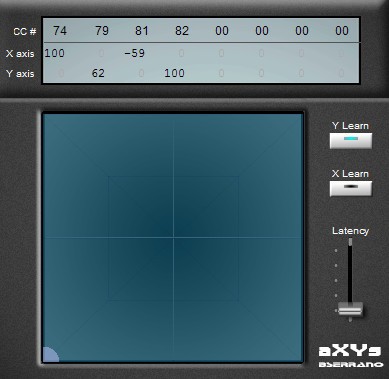Select the CC # field showing 82

(x=182, y=31)
